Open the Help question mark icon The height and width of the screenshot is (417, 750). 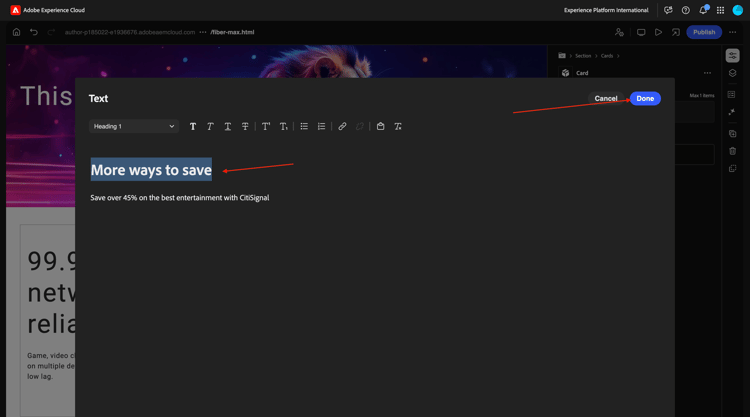(x=685, y=10)
